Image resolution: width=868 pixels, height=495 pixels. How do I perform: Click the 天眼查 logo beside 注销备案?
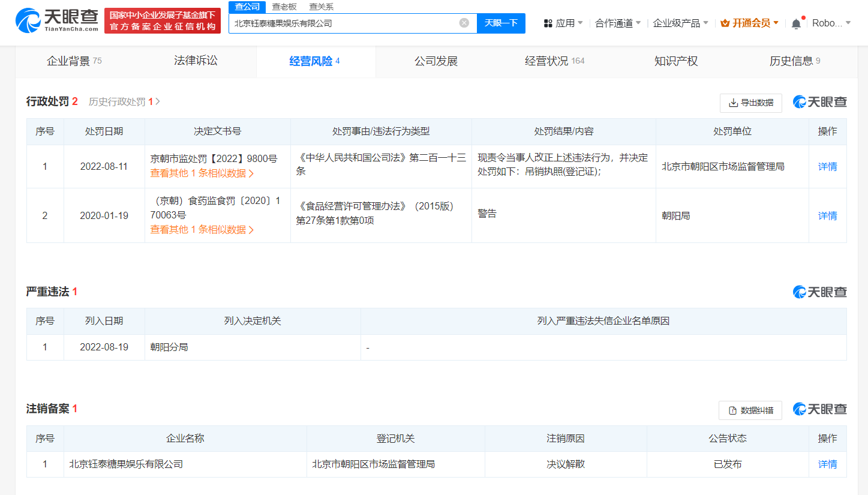[820, 410]
